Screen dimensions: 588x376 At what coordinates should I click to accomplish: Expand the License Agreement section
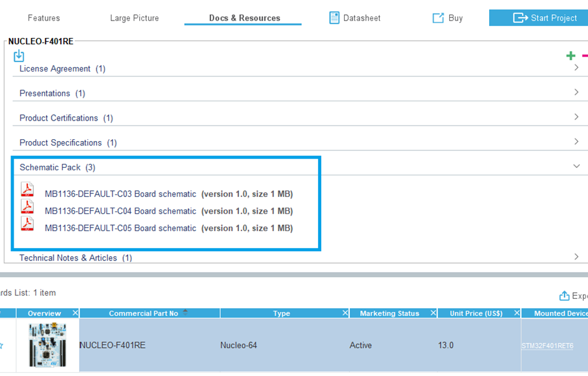pos(576,67)
